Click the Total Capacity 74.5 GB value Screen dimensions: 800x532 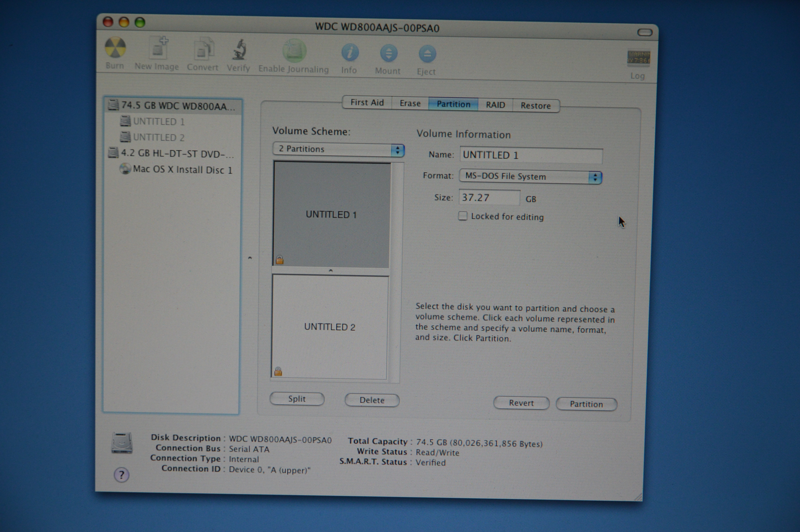(x=479, y=443)
